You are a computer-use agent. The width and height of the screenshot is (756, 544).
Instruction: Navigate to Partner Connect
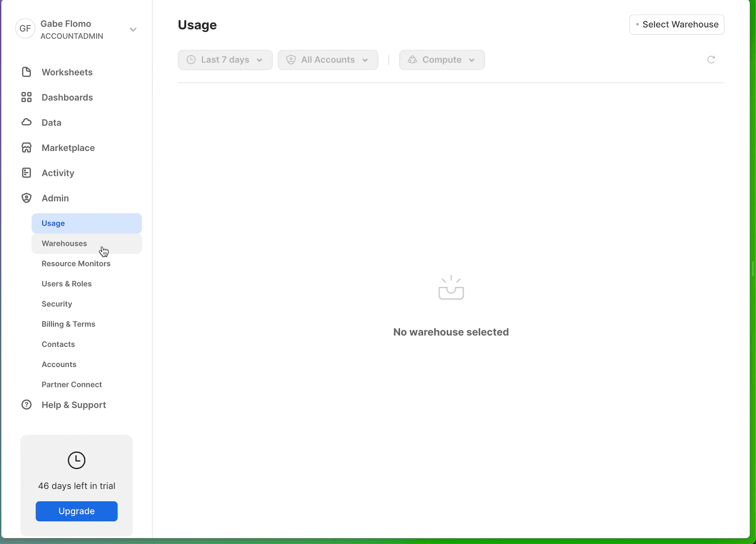pos(72,385)
